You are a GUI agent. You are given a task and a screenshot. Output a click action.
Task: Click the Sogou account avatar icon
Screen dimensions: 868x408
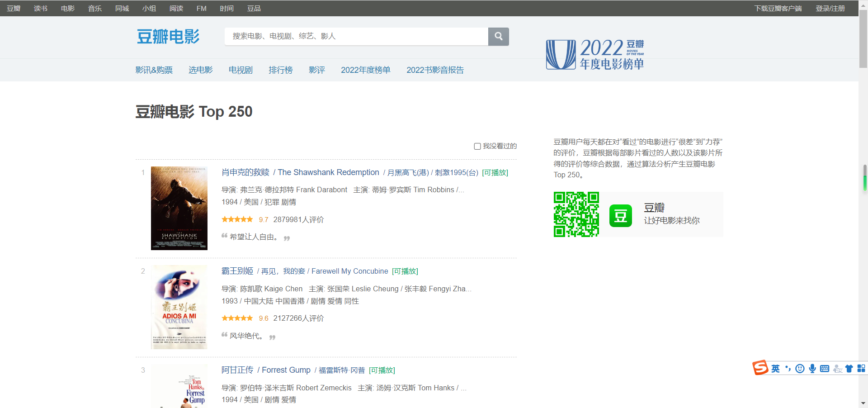[837, 369]
